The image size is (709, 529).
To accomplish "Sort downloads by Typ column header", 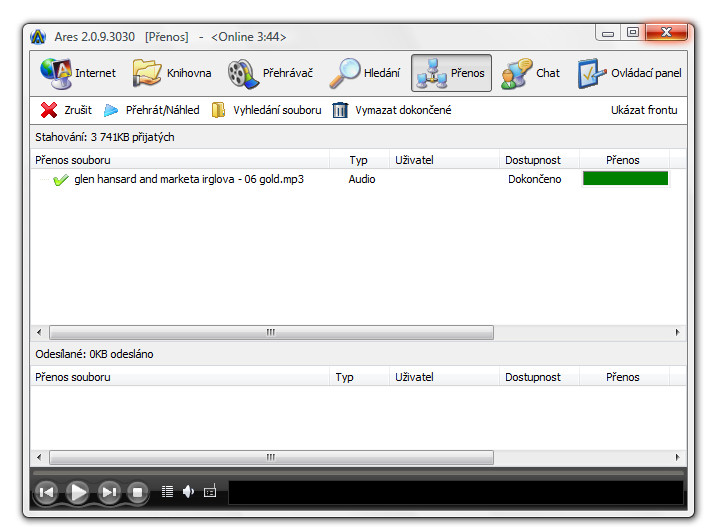I will [x=359, y=160].
